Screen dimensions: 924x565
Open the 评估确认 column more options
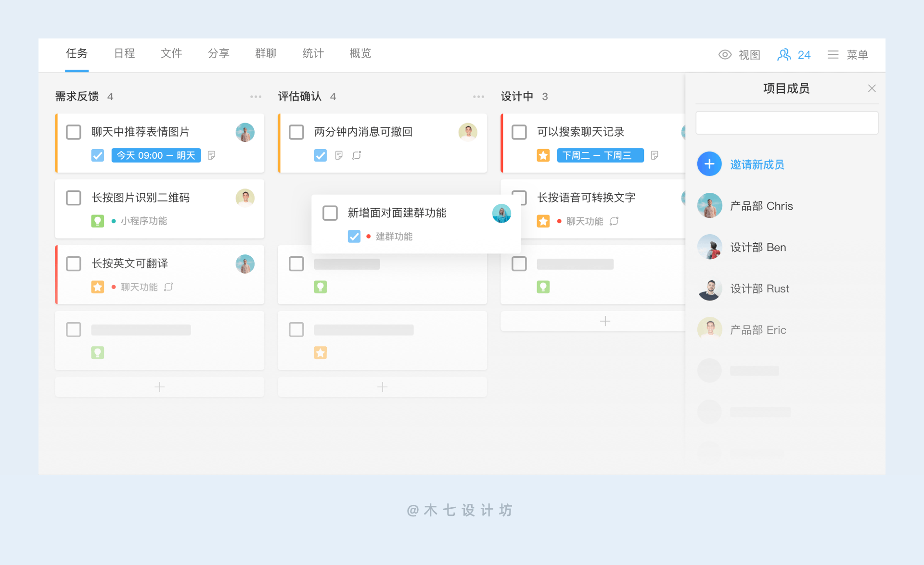tap(478, 97)
